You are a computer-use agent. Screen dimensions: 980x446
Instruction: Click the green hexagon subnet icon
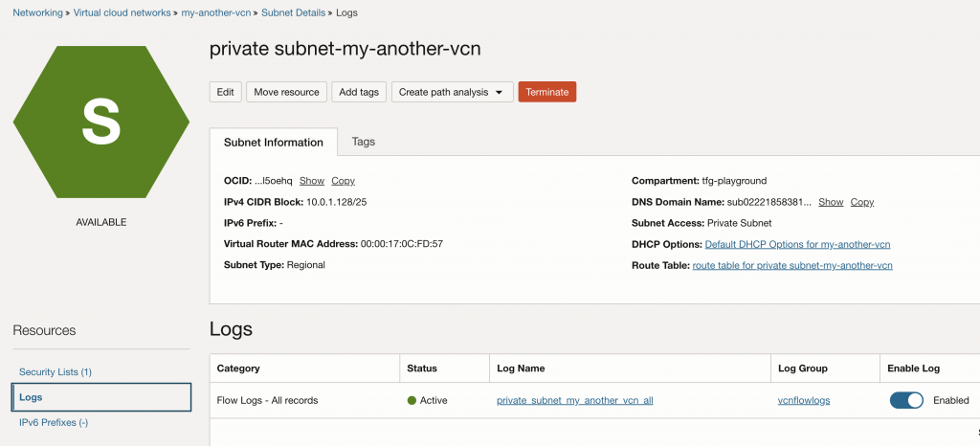(x=101, y=122)
